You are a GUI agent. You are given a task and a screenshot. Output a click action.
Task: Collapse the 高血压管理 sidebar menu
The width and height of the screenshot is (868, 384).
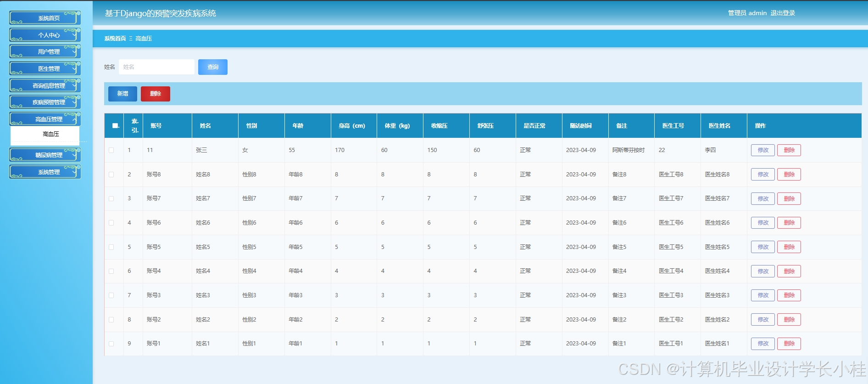pos(45,119)
